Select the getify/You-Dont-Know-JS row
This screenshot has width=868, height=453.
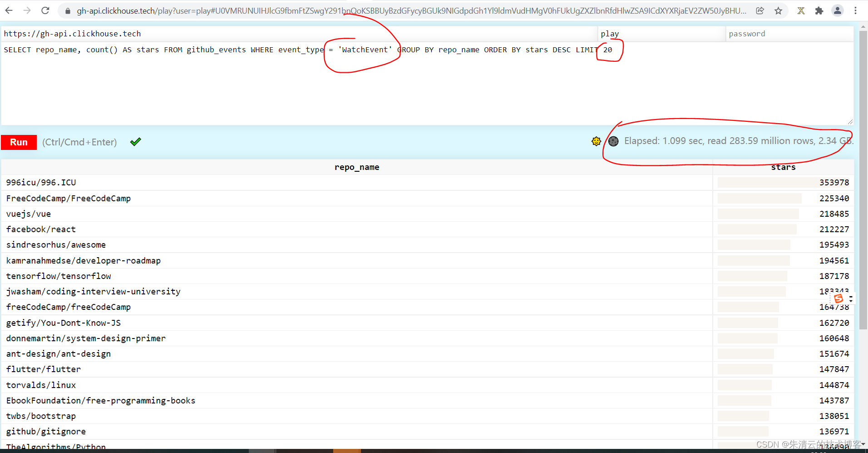click(427, 323)
